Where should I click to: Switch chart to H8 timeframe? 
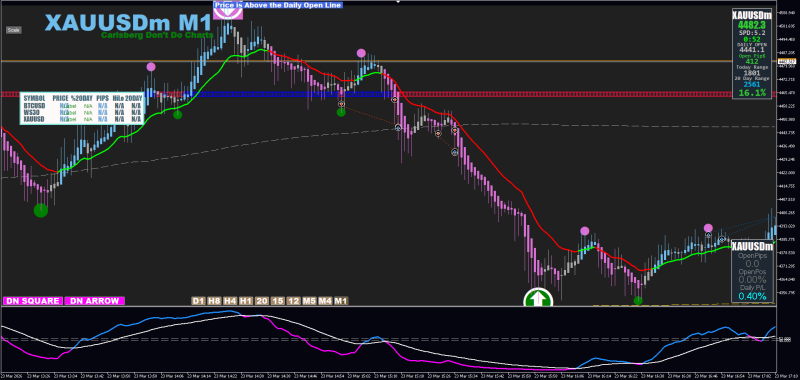point(214,301)
